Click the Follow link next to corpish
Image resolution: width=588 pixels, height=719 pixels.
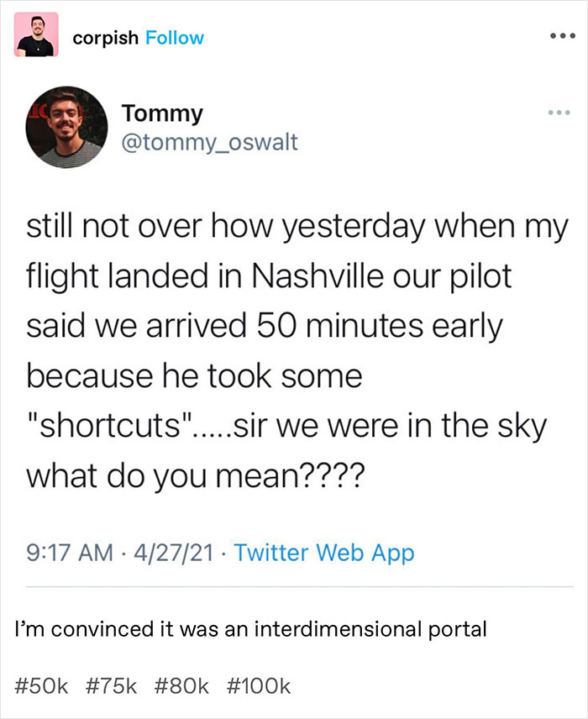pos(173,37)
